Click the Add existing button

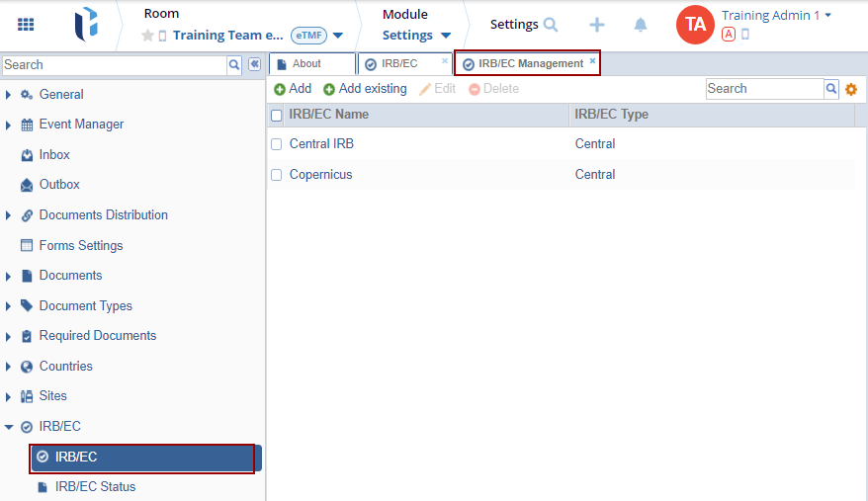tap(365, 89)
